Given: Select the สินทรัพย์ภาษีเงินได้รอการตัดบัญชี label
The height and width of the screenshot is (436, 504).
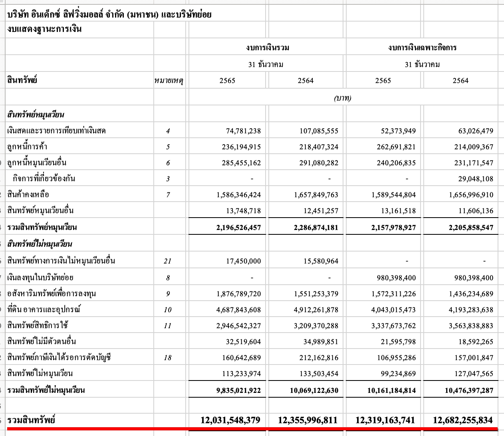Looking at the screenshot, I should (x=59, y=357).
